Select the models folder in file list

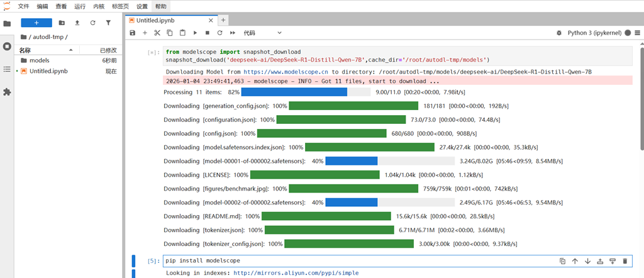pos(69,60)
